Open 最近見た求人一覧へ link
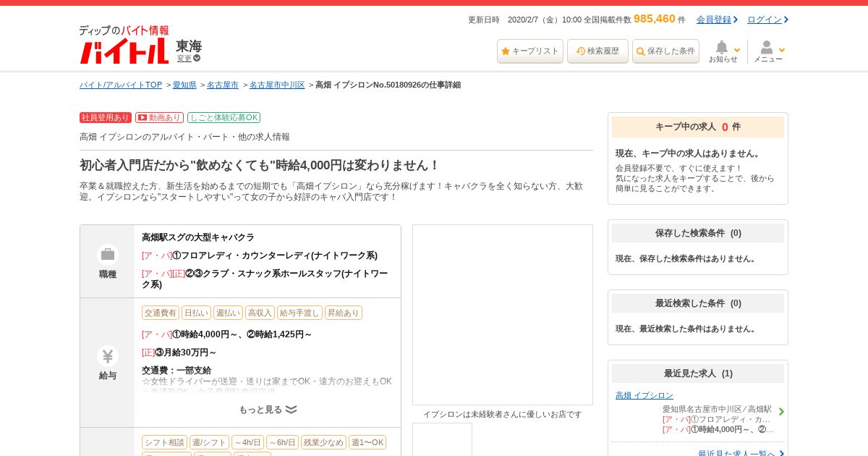Image resolution: width=868 pixels, height=456 pixels. click(x=736, y=454)
